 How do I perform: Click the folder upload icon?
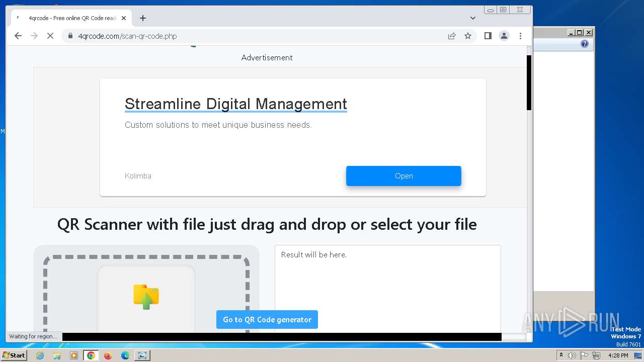(146, 297)
